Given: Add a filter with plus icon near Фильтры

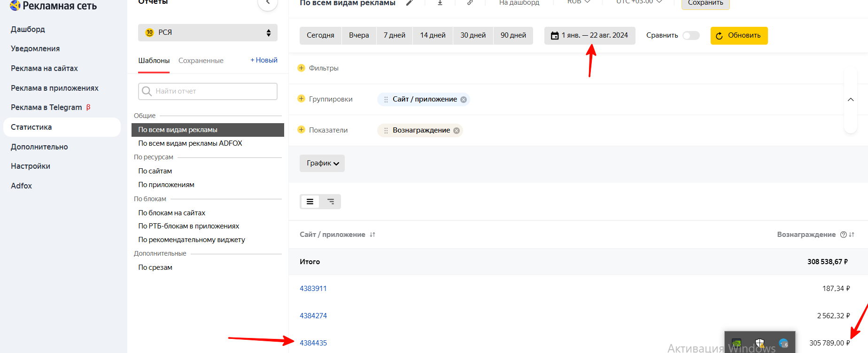Looking at the screenshot, I should (302, 68).
